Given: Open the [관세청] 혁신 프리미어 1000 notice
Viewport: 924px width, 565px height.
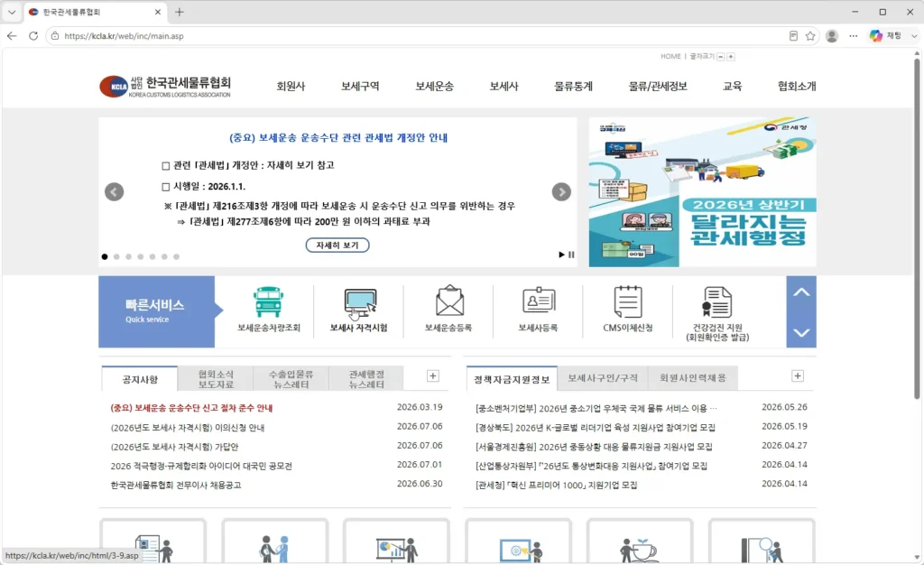Looking at the screenshot, I should click(556, 485).
